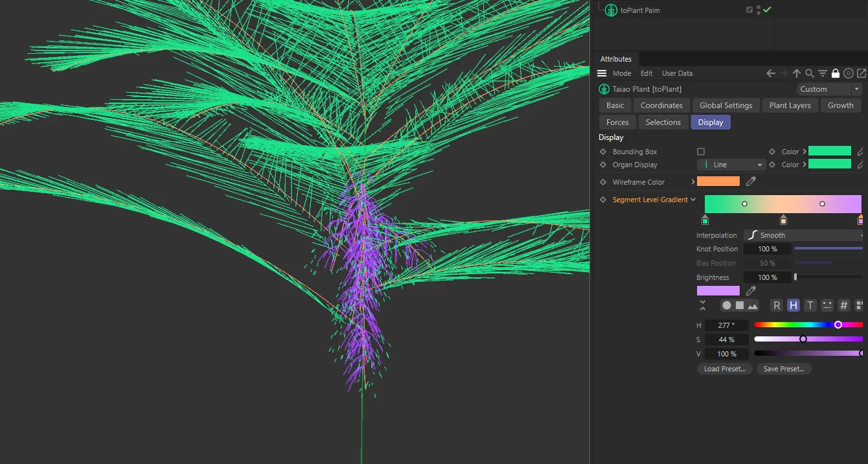This screenshot has height=464, width=868.
Task: Click the search magnifier in Attributes panel
Action: tap(810, 73)
